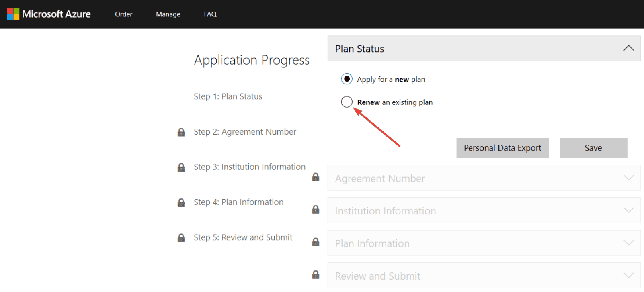The height and width of the screenshot is (292, 644).
Task: Click the Microsoft Azure logo
Action: coord(49,14)
